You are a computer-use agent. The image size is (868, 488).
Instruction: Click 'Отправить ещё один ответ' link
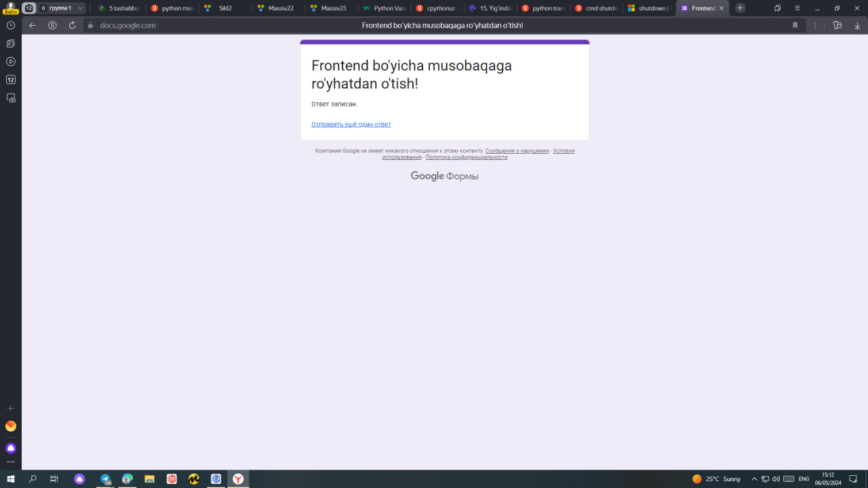pyautogui.click(x=351, y=125)
